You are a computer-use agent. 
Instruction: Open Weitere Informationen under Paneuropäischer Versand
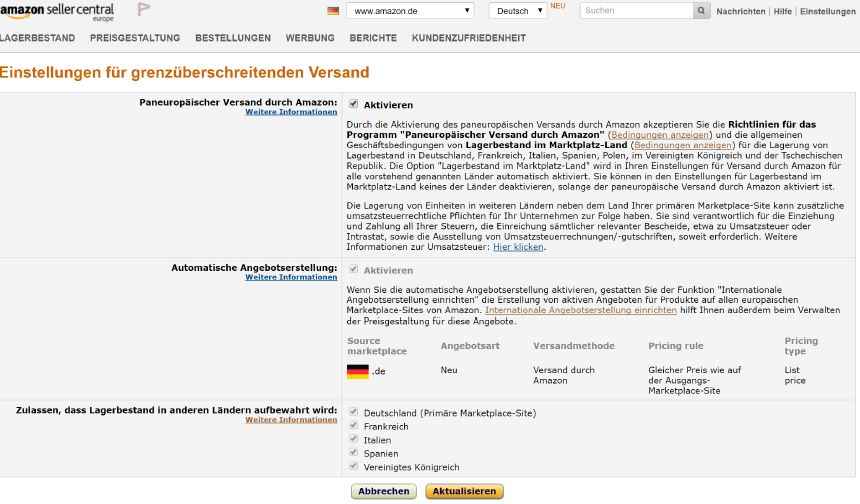point(291,112)
